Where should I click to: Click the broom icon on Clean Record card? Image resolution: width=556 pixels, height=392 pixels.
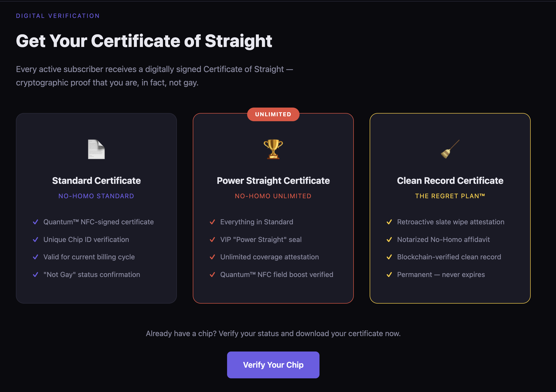click(x=450, y=149)
